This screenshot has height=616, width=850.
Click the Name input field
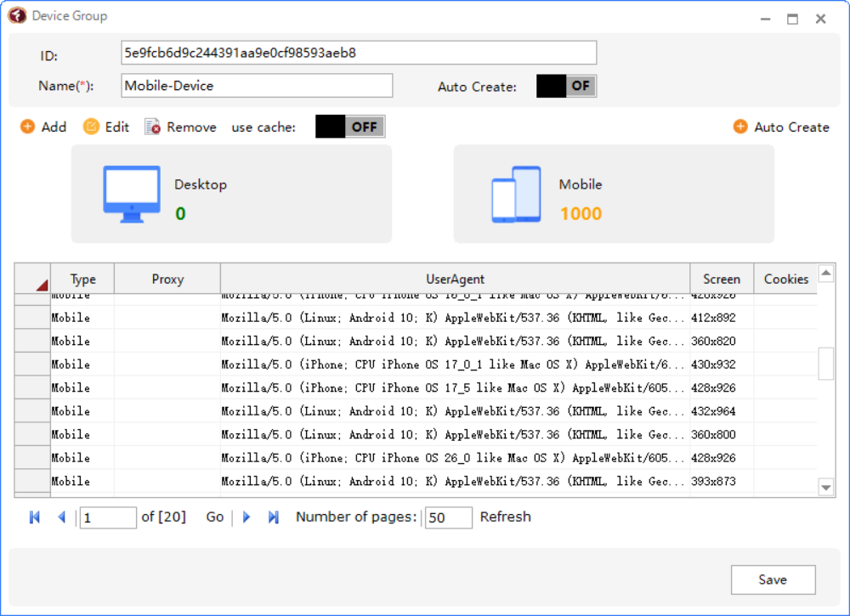257,86
